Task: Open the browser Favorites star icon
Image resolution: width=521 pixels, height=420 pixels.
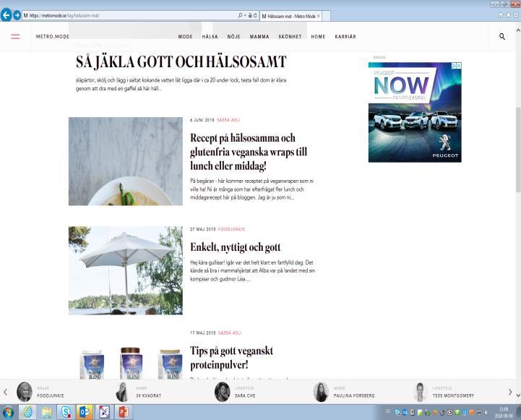Action: click(509, 15)
